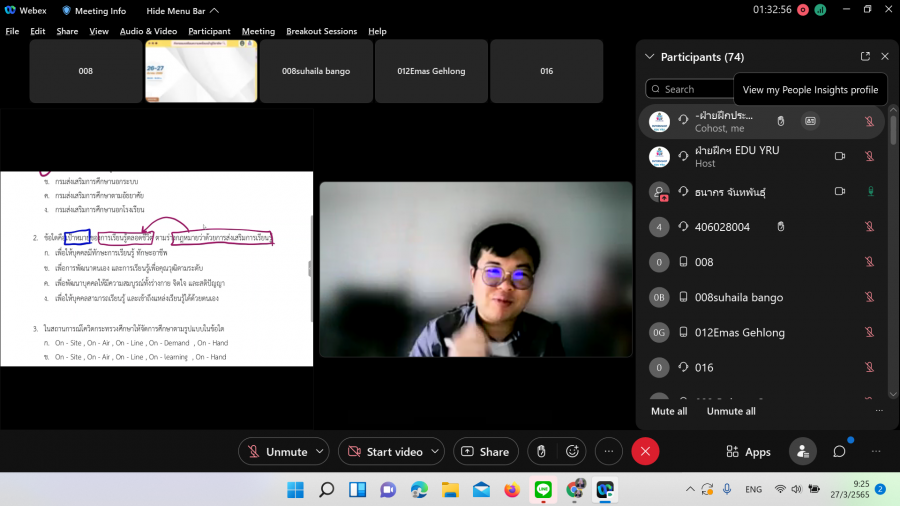900x506 pixels.
Task: Click the Mute all button
Action: (x=669, y=411)
